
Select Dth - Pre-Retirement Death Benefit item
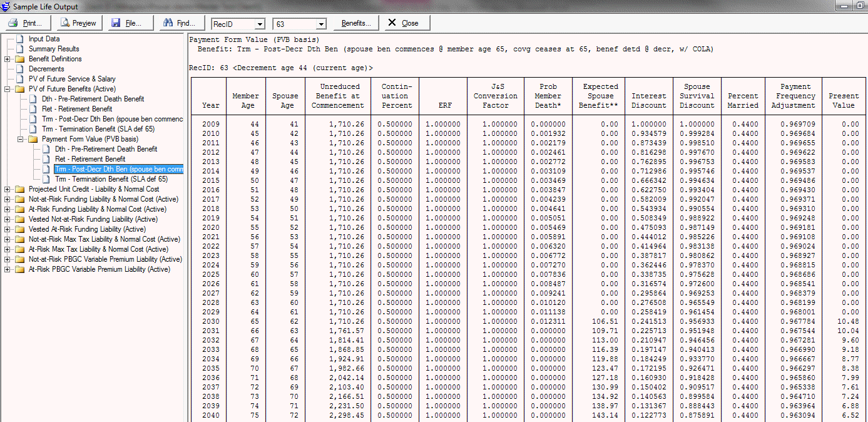(93, 99)
